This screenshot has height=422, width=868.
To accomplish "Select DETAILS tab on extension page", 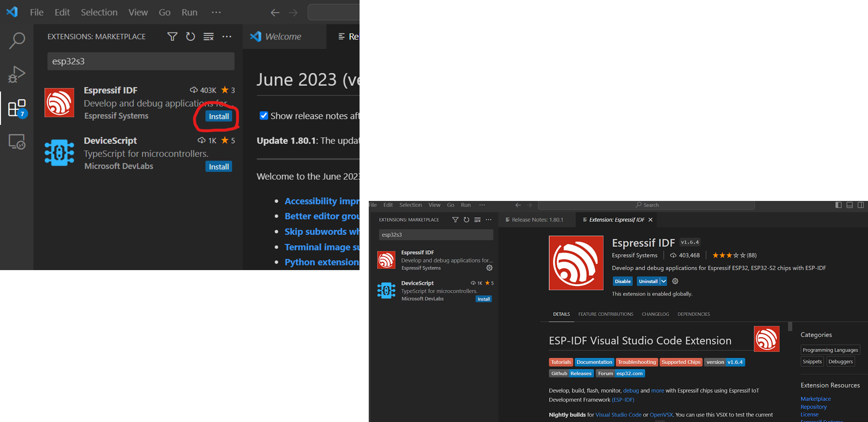I will [561, 314].
